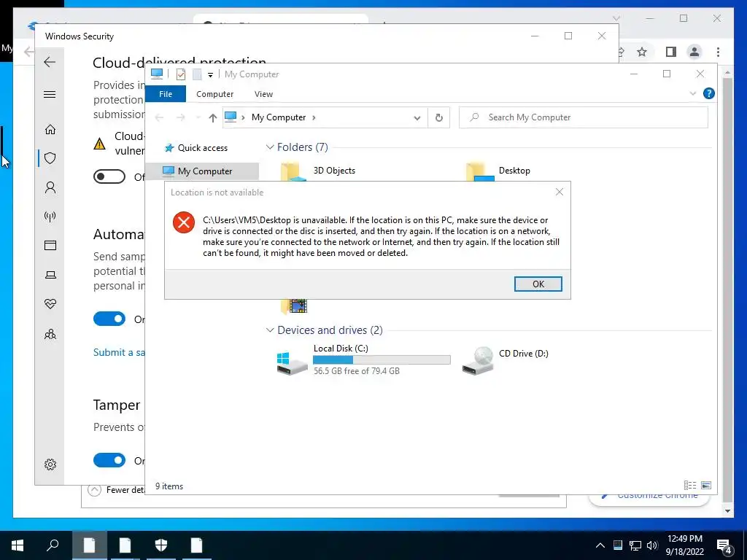Click the My Computer breadcrumb in address bar

[x=279, y=117]
